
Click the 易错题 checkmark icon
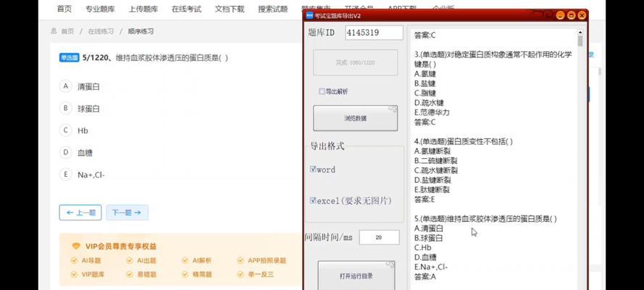[x=130, y=274]
